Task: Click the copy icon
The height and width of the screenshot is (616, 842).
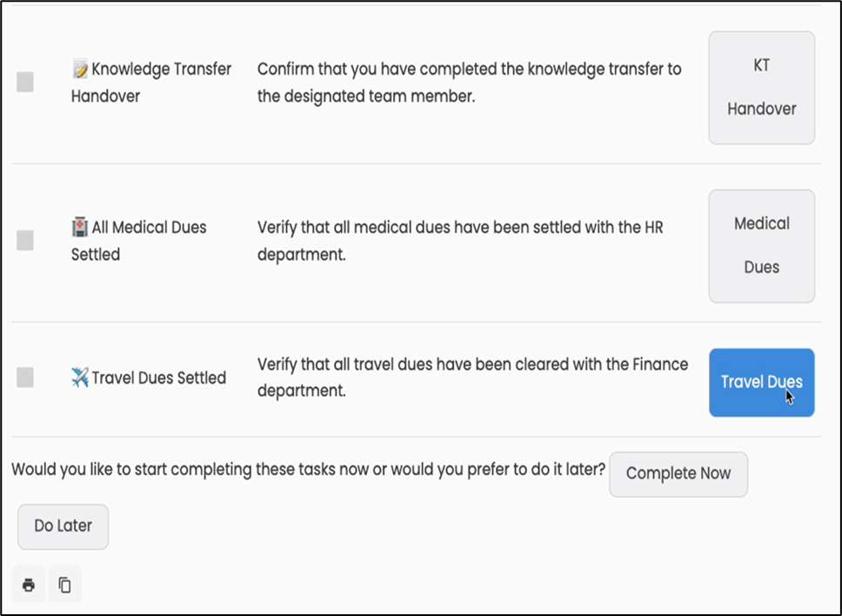Action: point(64,585)
